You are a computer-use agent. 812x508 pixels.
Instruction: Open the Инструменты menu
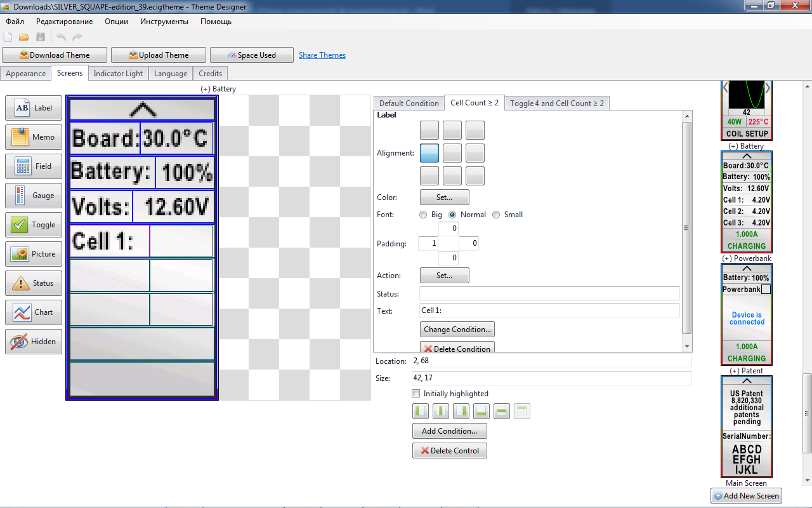pyautogui.click(x=164, y=22)
